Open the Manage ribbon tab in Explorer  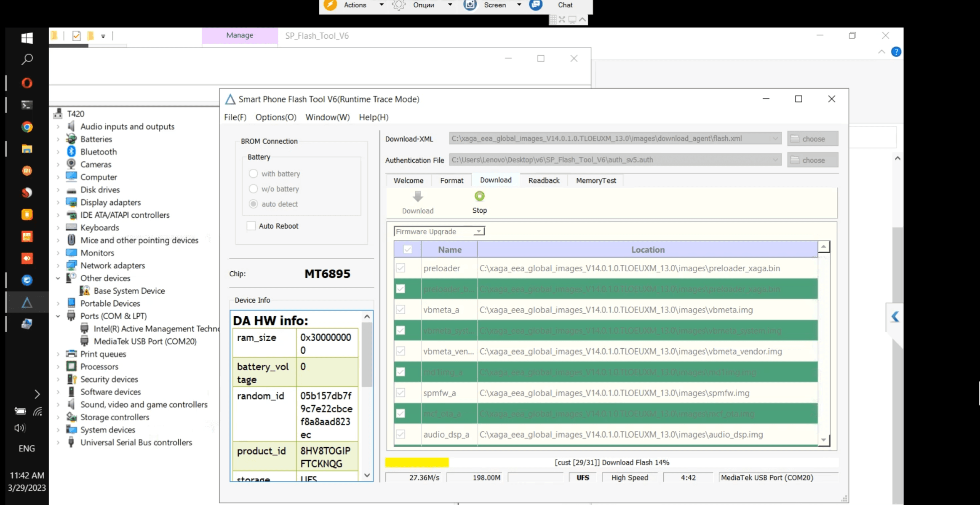(240, 35)
